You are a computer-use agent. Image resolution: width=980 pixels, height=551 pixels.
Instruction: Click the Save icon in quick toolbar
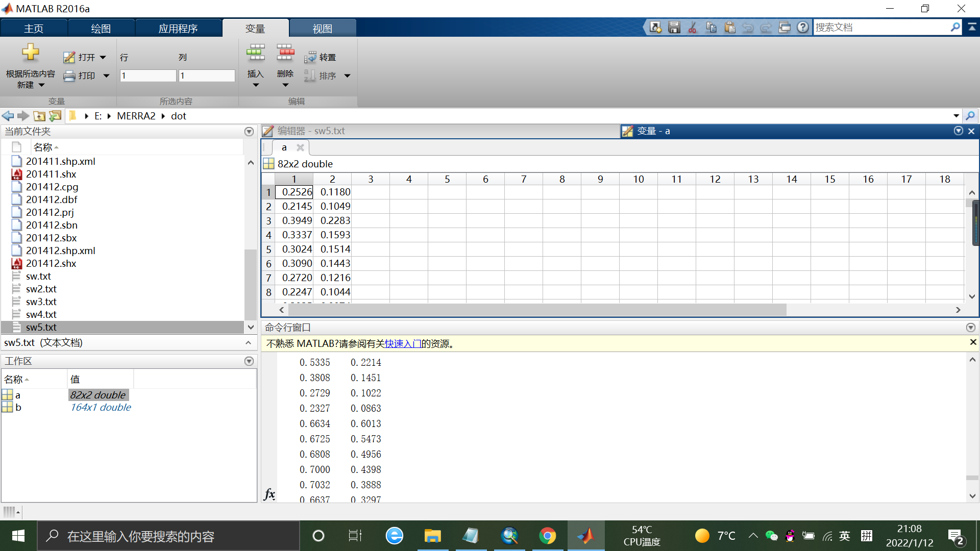pyautogui.click(x=674, y=28)
